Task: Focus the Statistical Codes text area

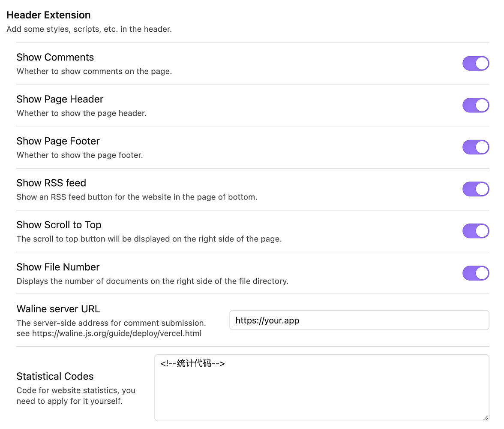Action: click(x=321, y=388)
